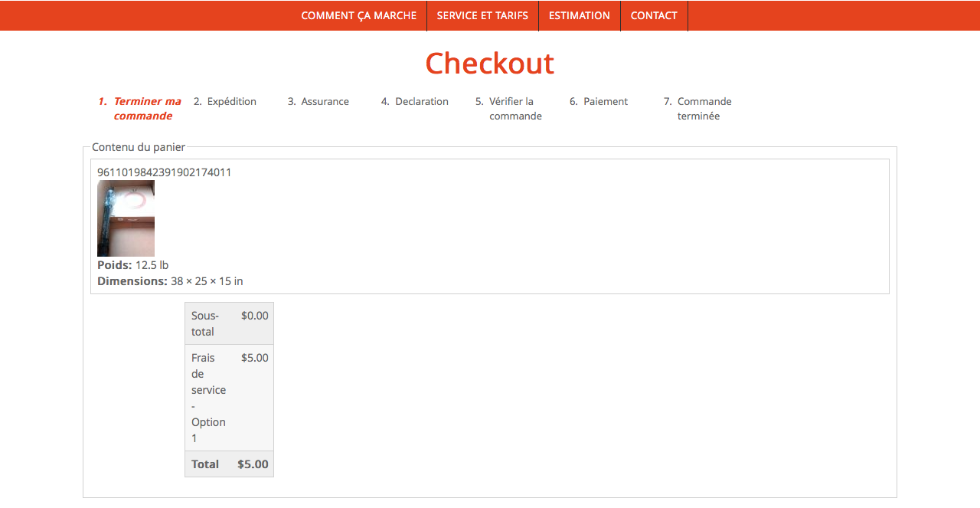Jump to the Expédition step
The height and width of the screenshot is (508, 980).
pyautogui.click(x=231, y=102)
